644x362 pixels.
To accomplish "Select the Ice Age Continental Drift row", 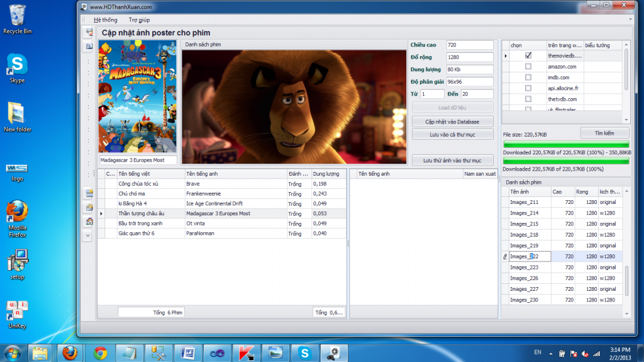I will (x=222, y=203).
